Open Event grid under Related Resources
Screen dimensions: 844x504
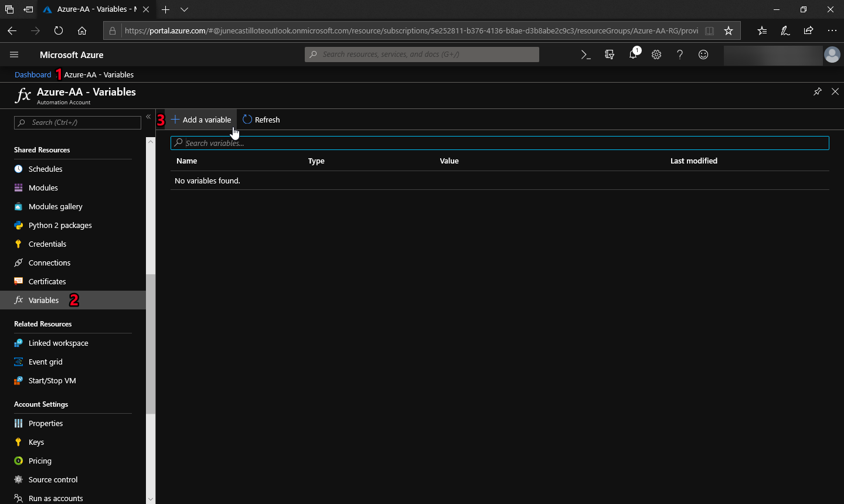45,362
